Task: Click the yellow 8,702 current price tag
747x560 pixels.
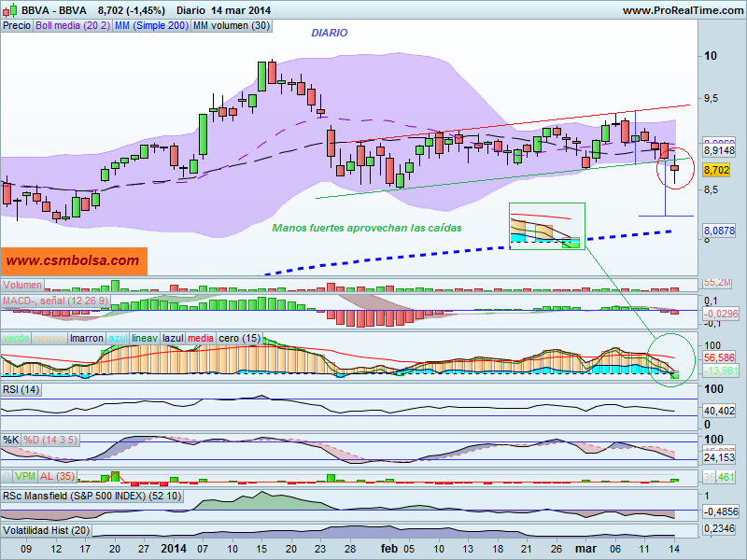Action: [716, 170]
